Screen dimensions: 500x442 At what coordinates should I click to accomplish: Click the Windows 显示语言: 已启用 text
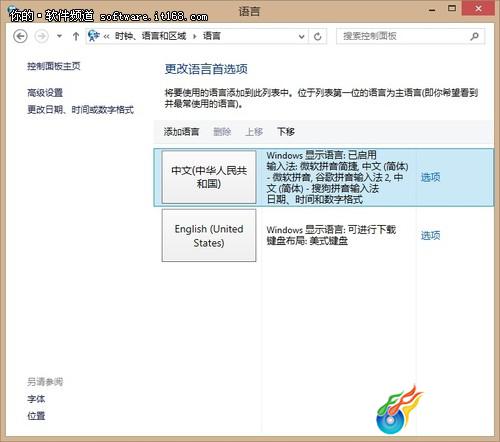pos(321,155)
